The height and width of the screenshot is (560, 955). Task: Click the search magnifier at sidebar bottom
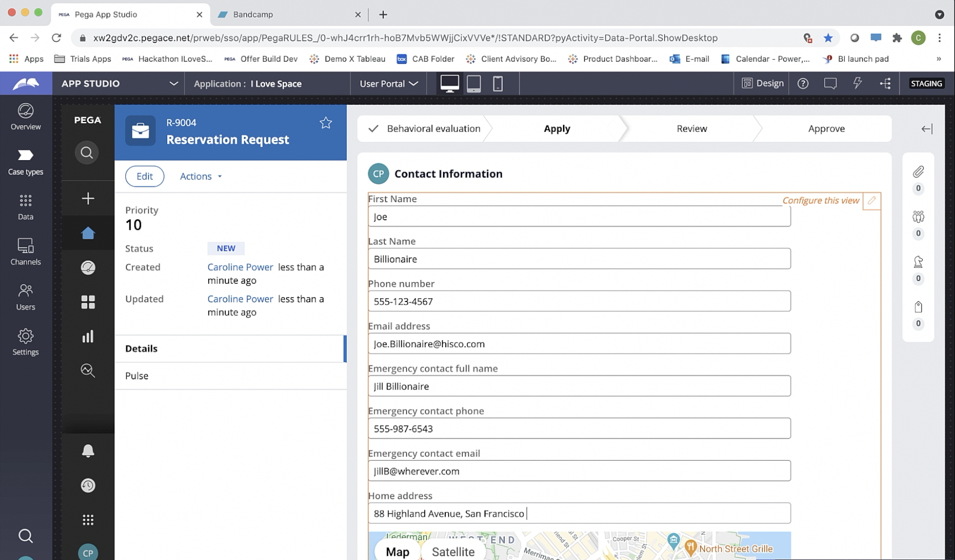click(25, 535)
